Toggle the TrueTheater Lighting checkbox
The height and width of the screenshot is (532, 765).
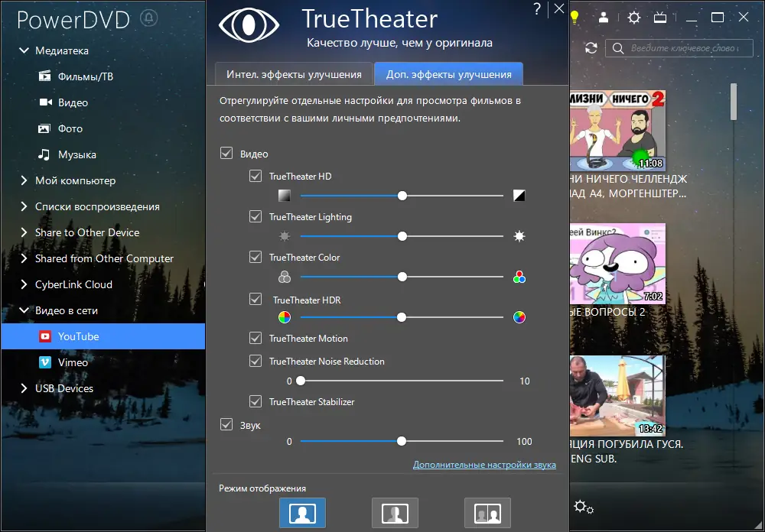(x=256, y=216)
